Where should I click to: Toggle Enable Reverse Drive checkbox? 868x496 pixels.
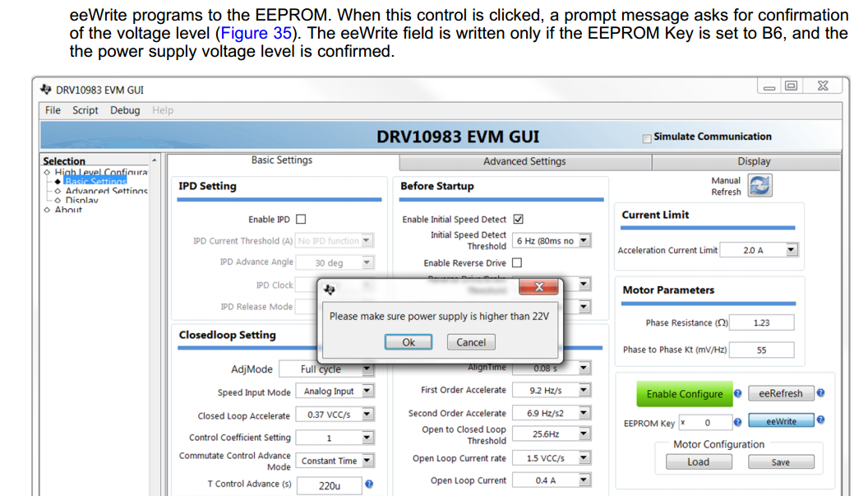(x=517, y=262)
